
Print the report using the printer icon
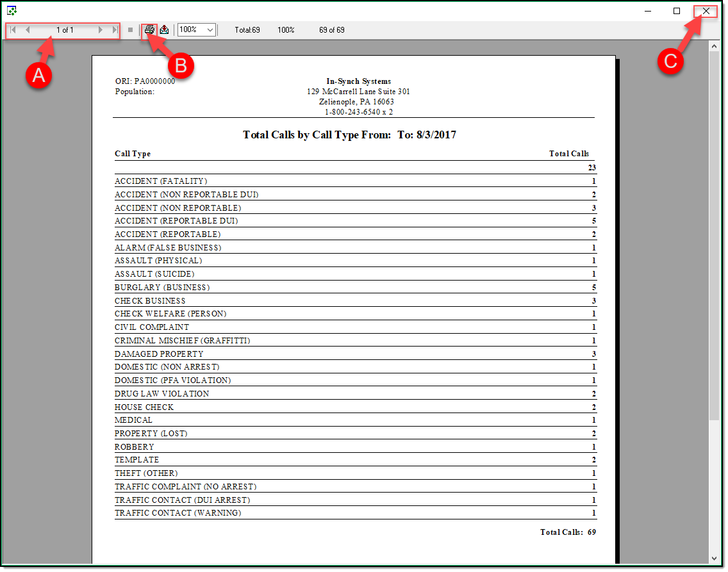click(x=149, y=30)
